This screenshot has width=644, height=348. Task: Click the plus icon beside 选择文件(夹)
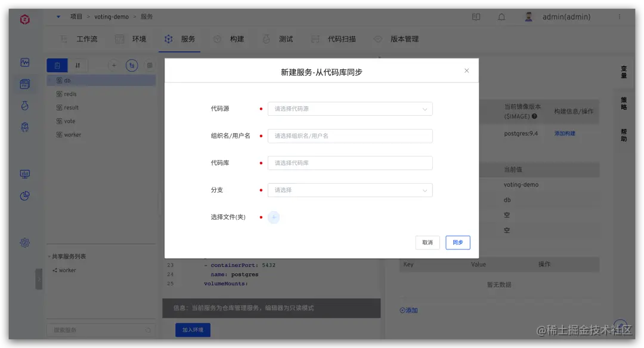click(273, 217)
